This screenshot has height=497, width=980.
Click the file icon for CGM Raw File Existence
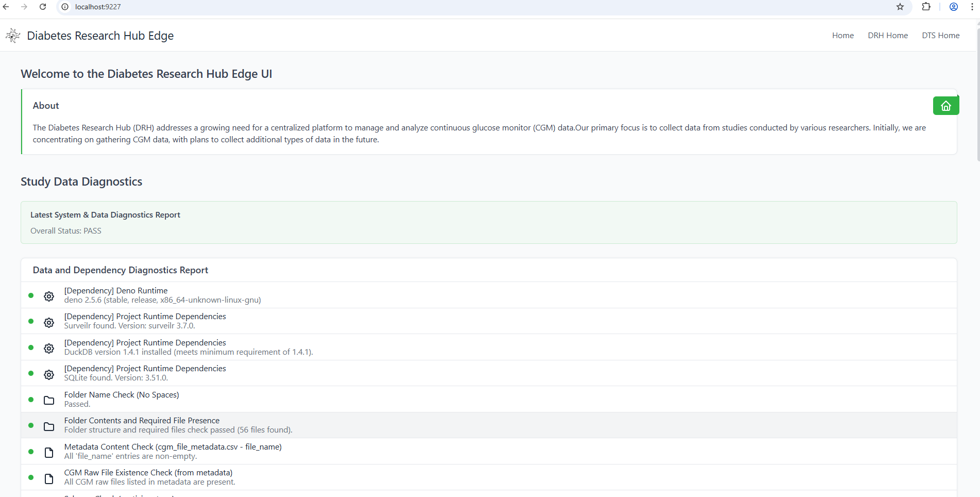click(x=49, y=479)
